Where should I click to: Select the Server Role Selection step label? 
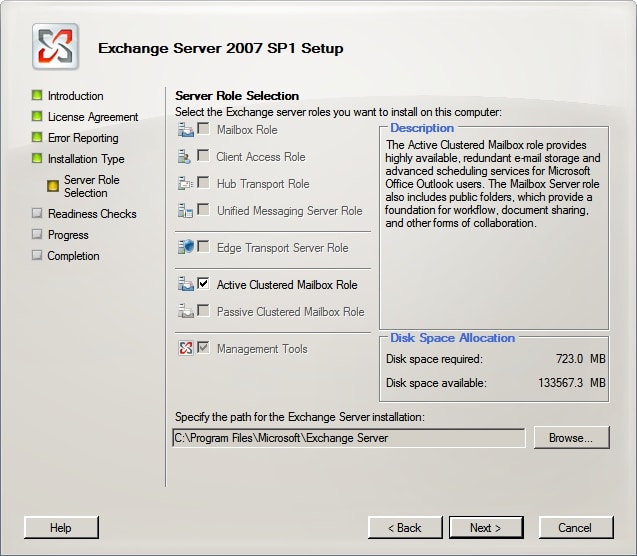click(x=92, y=186)
